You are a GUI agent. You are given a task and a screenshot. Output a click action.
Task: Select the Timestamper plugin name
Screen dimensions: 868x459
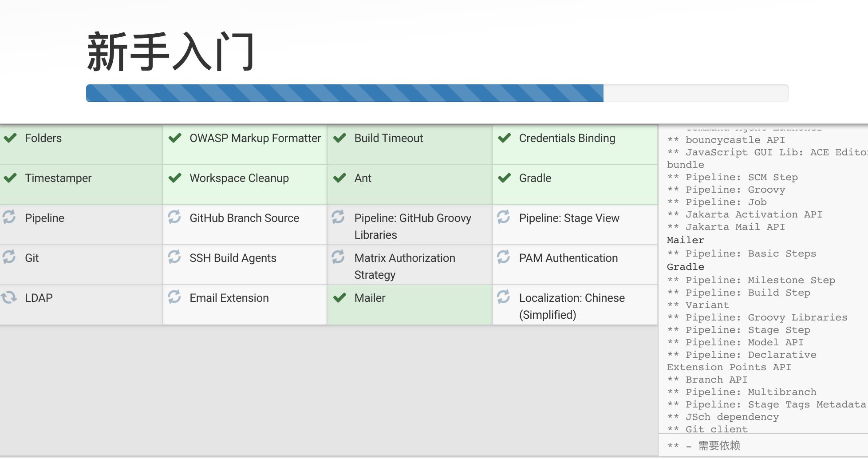58,178
